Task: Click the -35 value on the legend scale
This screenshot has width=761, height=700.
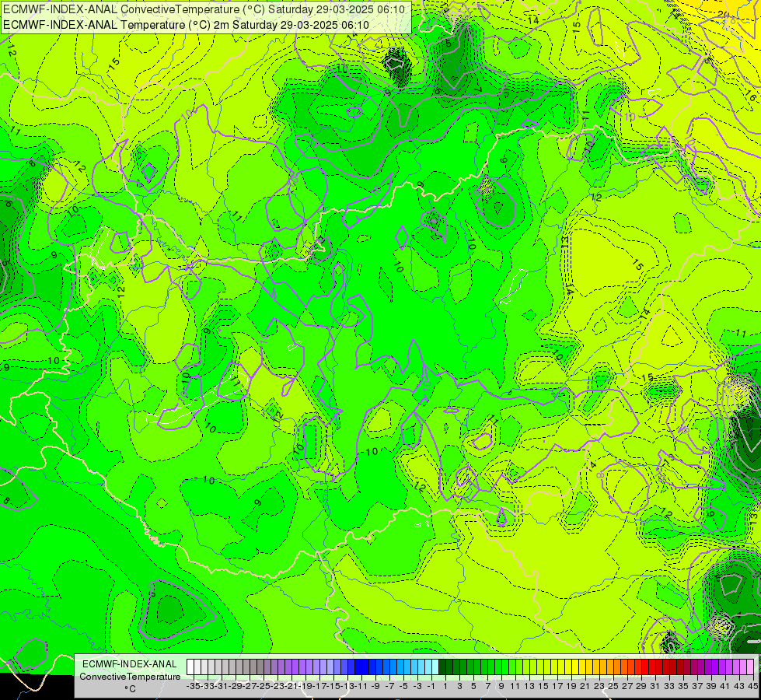Action: (194, 686)
